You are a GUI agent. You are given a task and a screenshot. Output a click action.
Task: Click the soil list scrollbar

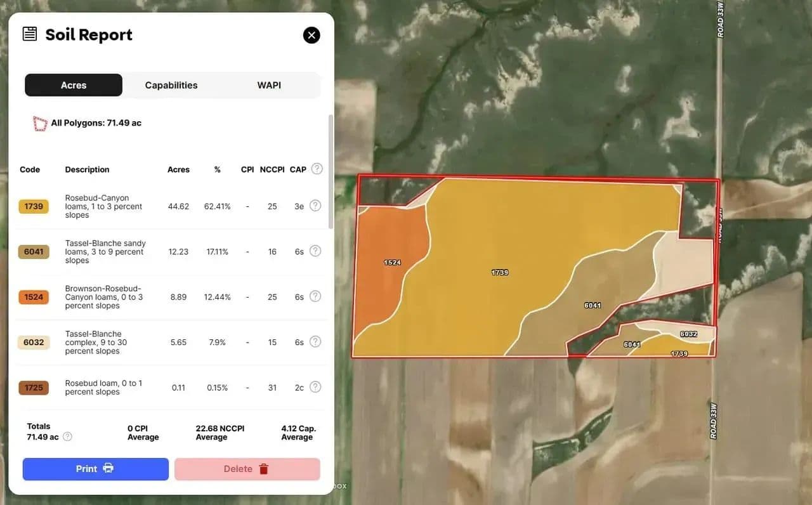pyautogui.click(x=330, y=171)
